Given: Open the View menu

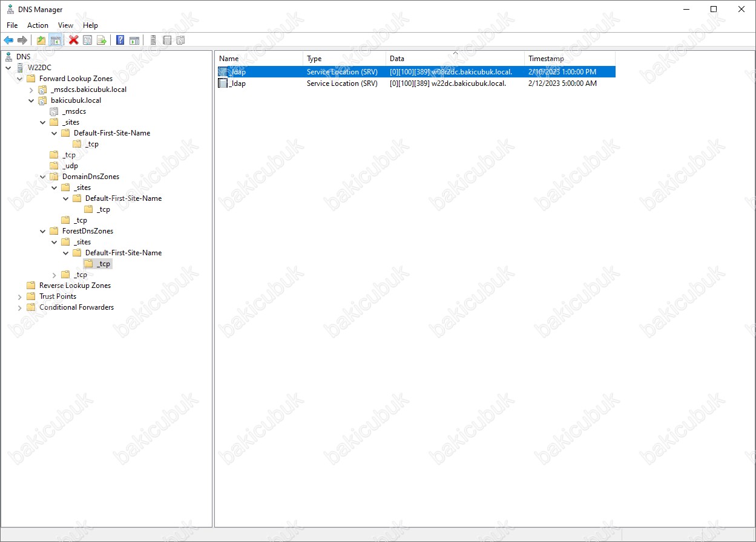Looking at the screenshot, I should 65,25.
